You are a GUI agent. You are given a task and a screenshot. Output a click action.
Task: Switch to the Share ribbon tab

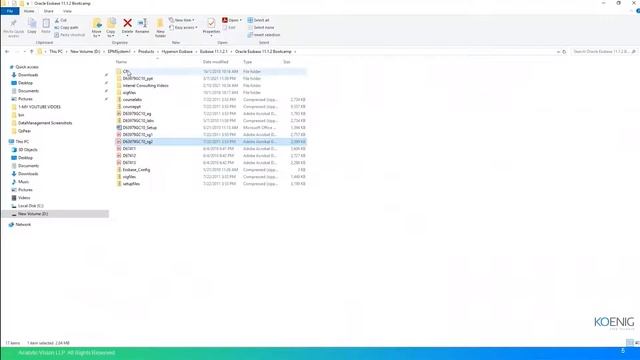[x=48, y=11]
